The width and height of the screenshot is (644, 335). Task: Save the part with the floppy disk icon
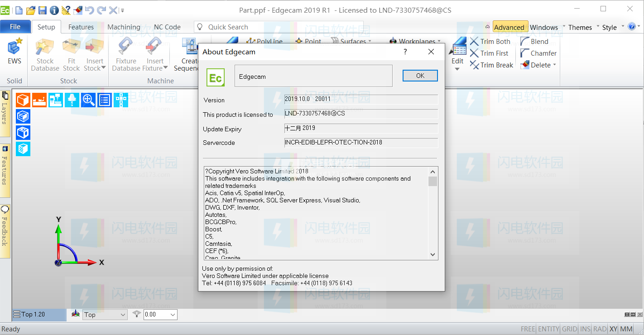[43, 10]
